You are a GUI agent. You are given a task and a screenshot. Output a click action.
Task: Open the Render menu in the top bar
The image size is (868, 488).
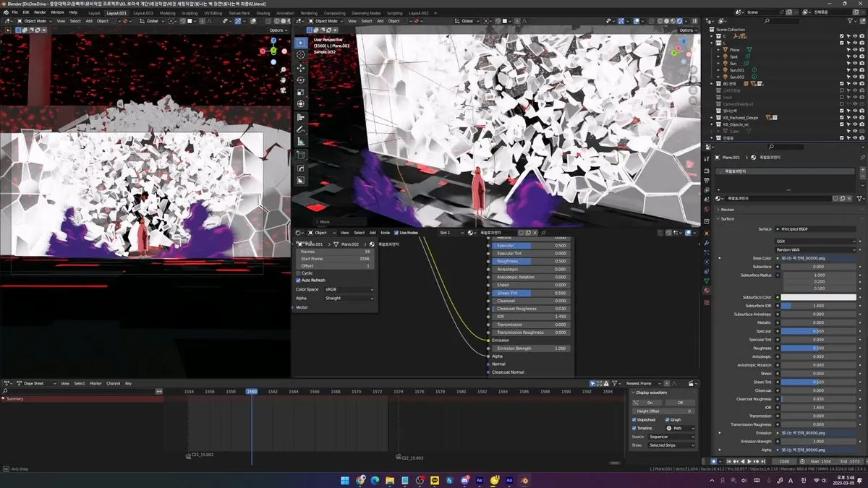[x=41, y=12]
